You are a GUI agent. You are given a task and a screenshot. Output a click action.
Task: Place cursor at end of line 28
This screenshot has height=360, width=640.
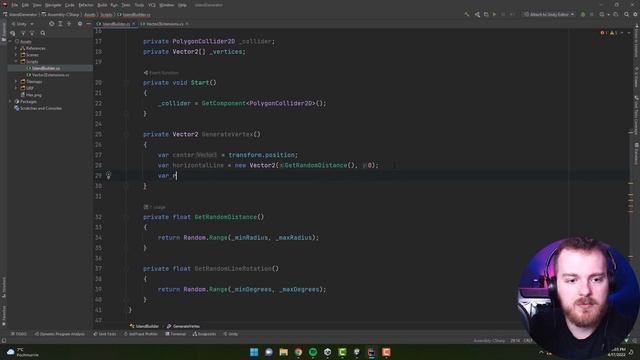(x=380, y=165)
